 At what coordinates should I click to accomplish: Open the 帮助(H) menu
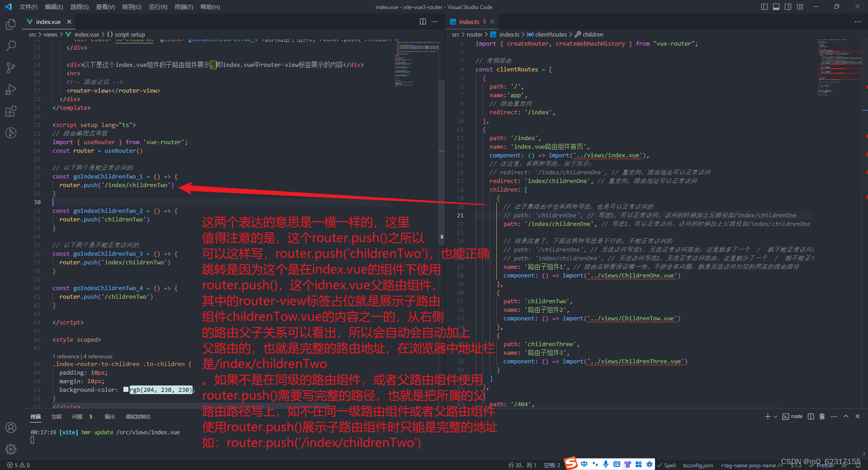210,7
